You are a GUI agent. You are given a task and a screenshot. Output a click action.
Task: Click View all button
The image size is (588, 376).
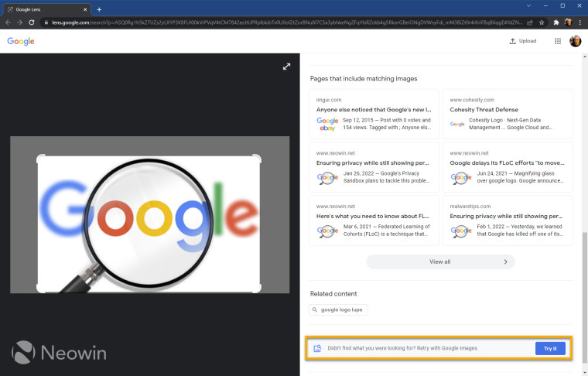441,261
